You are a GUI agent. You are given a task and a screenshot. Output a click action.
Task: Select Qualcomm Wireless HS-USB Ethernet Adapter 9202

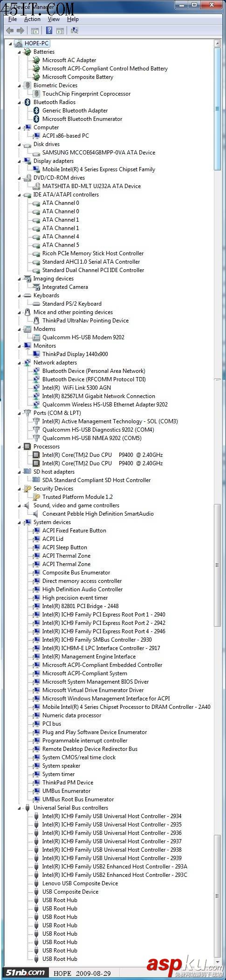point(105,405)
